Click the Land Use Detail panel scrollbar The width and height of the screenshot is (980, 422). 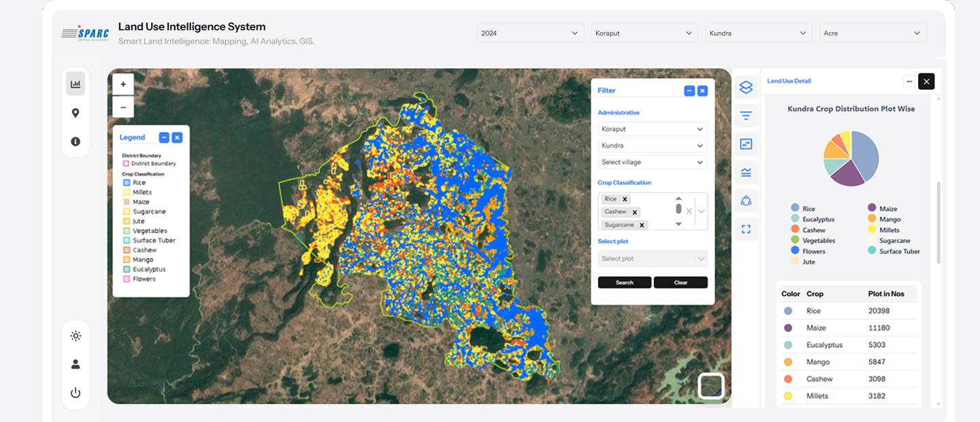939,223
